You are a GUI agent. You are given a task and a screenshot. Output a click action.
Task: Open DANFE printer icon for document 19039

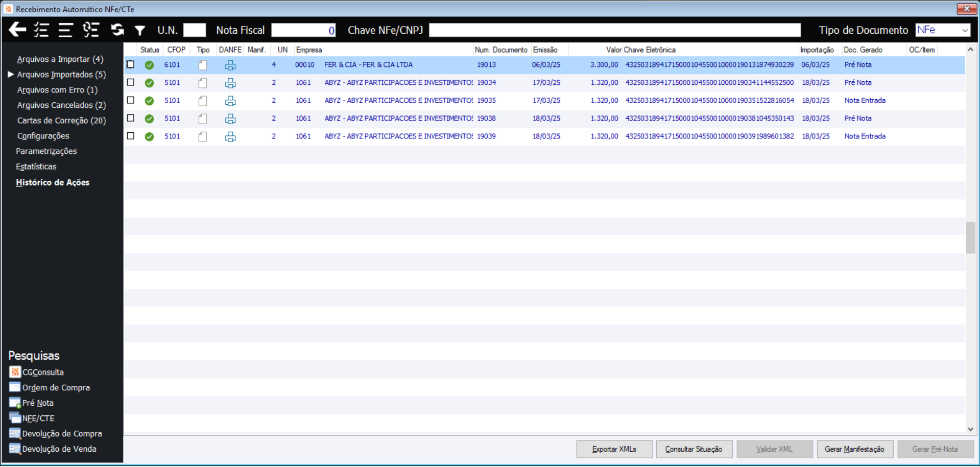point(230,136)
